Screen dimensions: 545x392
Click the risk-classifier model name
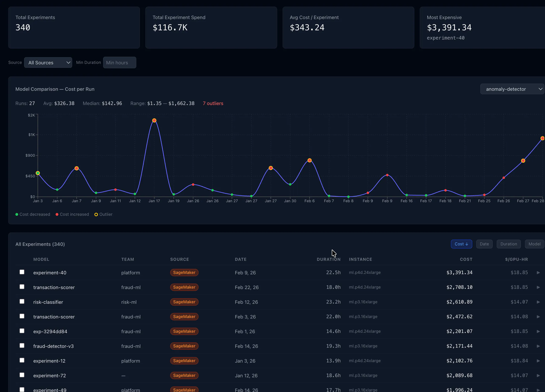click(x=48, y=302)
